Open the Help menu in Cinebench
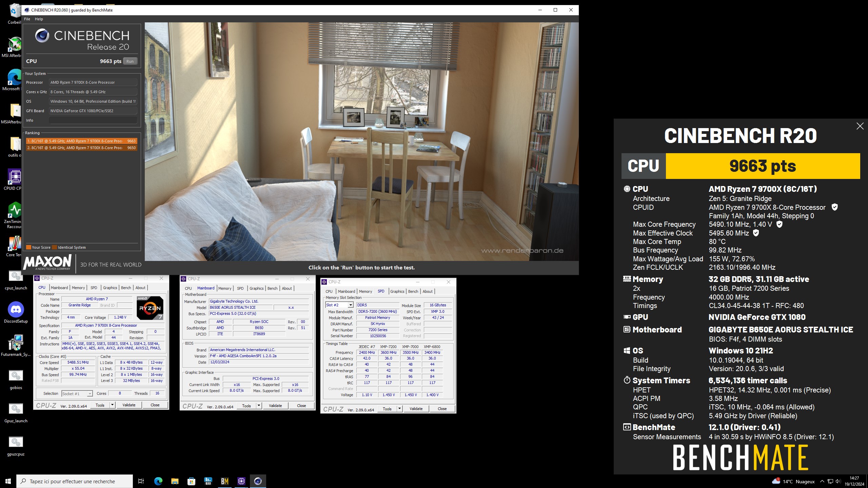 (39, 19)
